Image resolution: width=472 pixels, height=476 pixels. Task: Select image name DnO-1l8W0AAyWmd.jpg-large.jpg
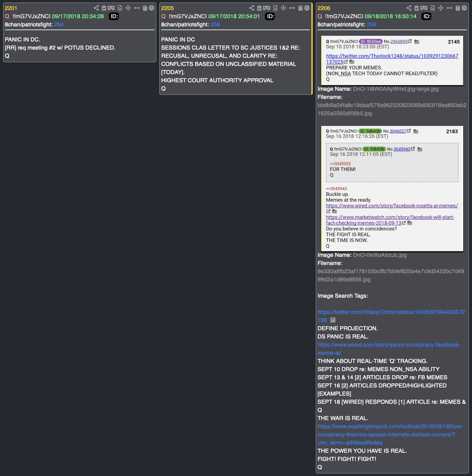coord(396,89)
